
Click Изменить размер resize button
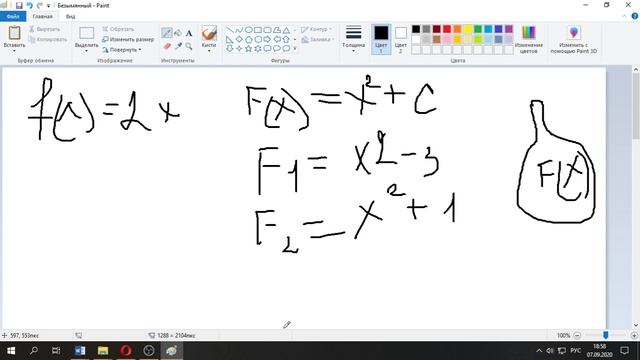pos(128,40)
